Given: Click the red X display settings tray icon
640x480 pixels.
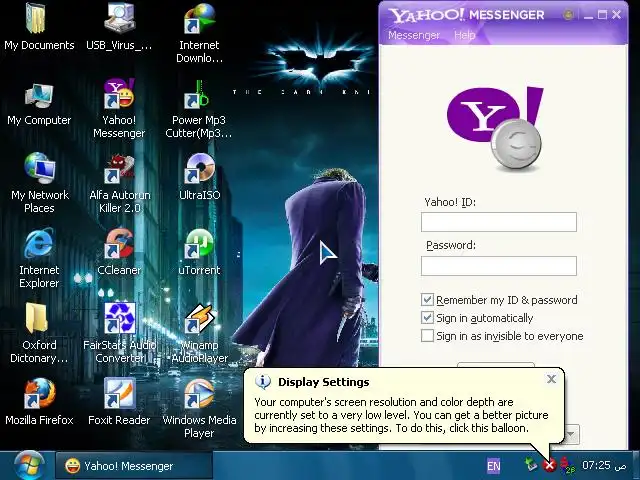Looking at the screenshot, I should click(550, 464).
